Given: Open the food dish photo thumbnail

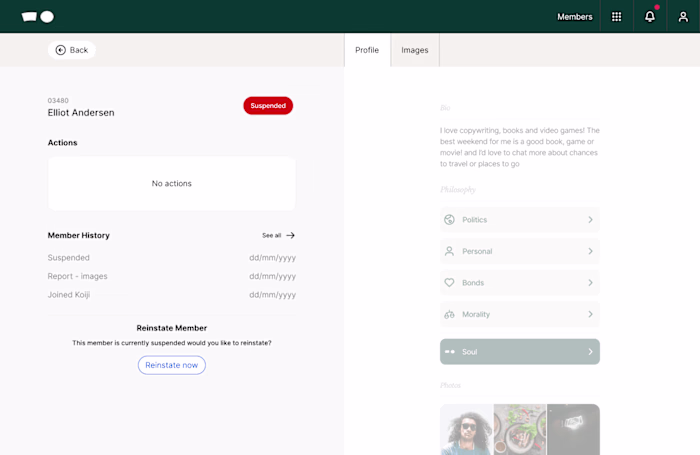Looking at the screenshot, I should click(x=520, y=430).
